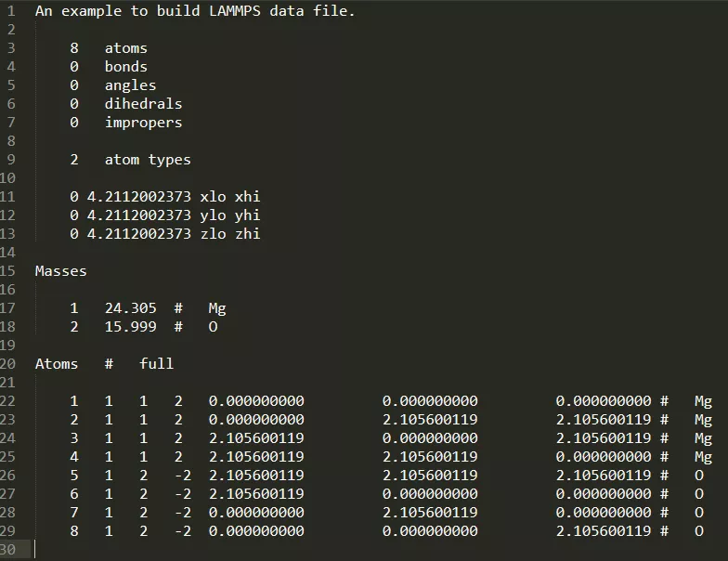
Task: Click line number 1 in the gutter
Action: tap(11, 11)
